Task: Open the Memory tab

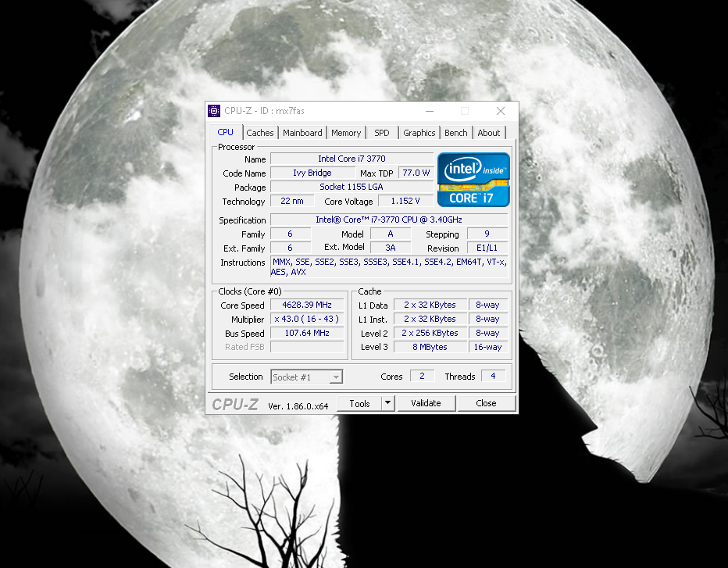Action: [346, 133]
